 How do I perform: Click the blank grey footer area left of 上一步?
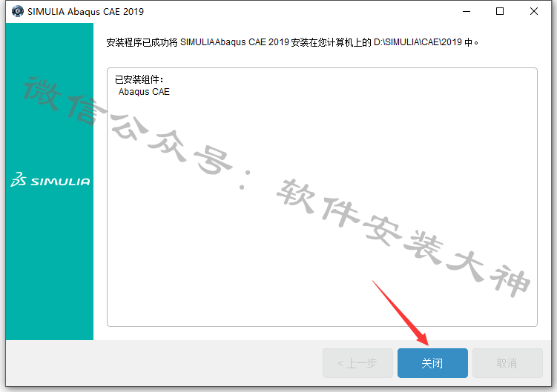[163, 363]
